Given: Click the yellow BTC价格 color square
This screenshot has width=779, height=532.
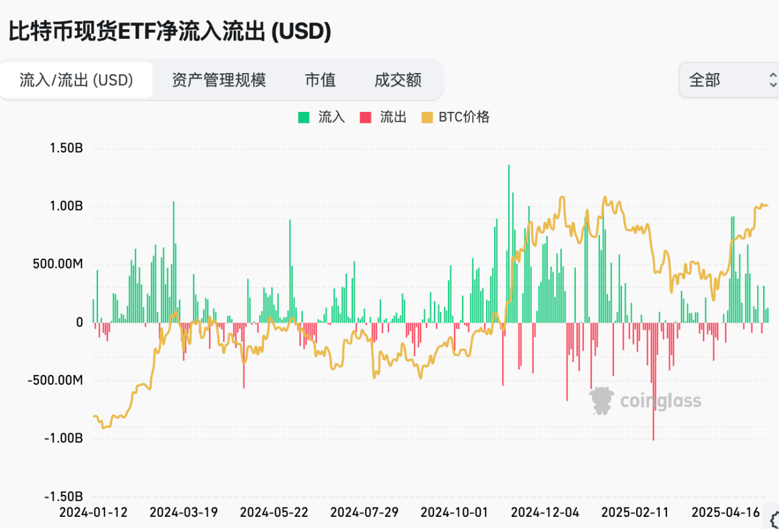Looking at the screenshot, I should point(427,117).
